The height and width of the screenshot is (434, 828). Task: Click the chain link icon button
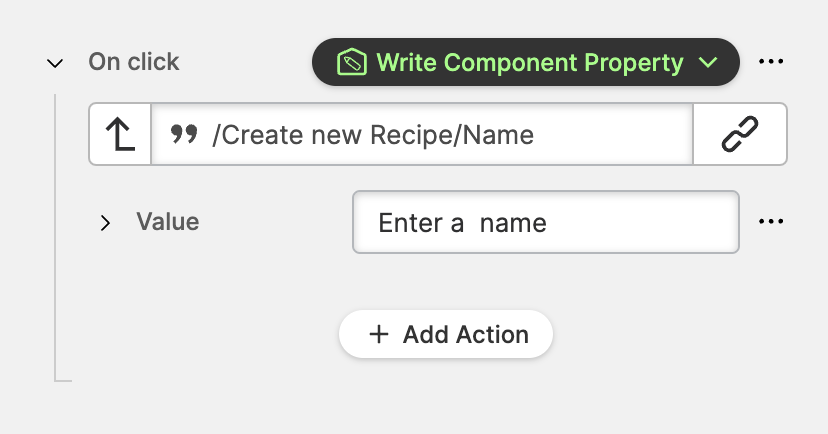[x=740, y=134]
